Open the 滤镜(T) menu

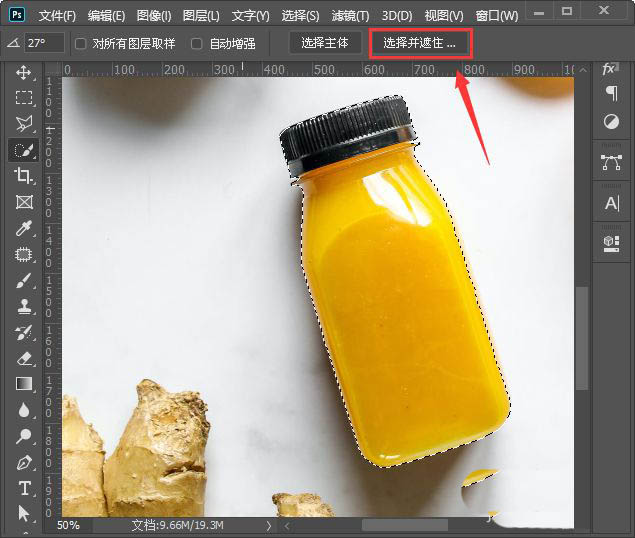[350, 16]
